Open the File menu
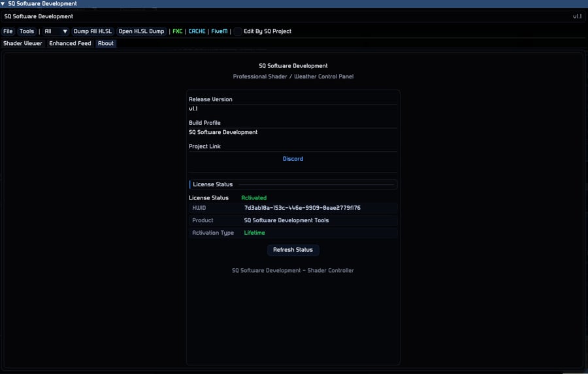The width and height of the screenshot is (588, 374). click(8, 31)
